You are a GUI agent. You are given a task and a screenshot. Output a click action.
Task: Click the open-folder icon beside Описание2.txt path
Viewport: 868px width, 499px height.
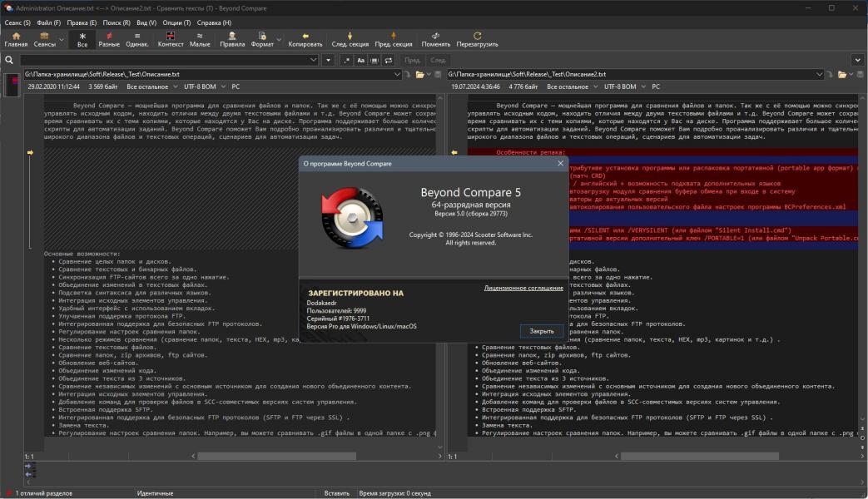click(842, 74)
